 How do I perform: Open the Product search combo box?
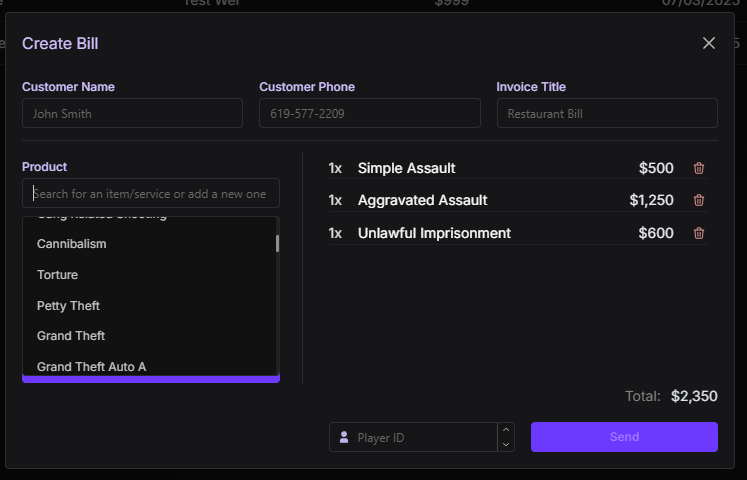click(x=150, y=193)
